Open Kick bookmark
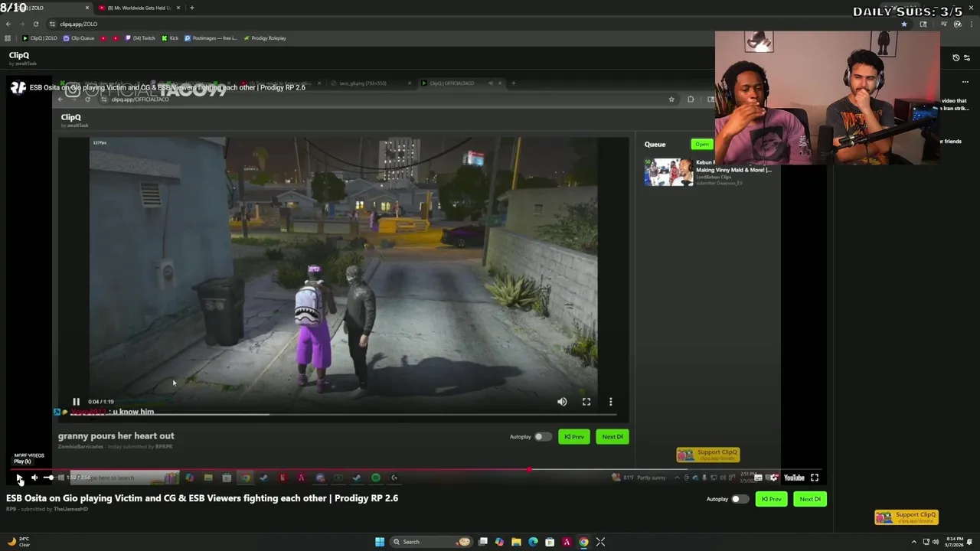This screenshot has height=551, width=980. click(170, 38)
